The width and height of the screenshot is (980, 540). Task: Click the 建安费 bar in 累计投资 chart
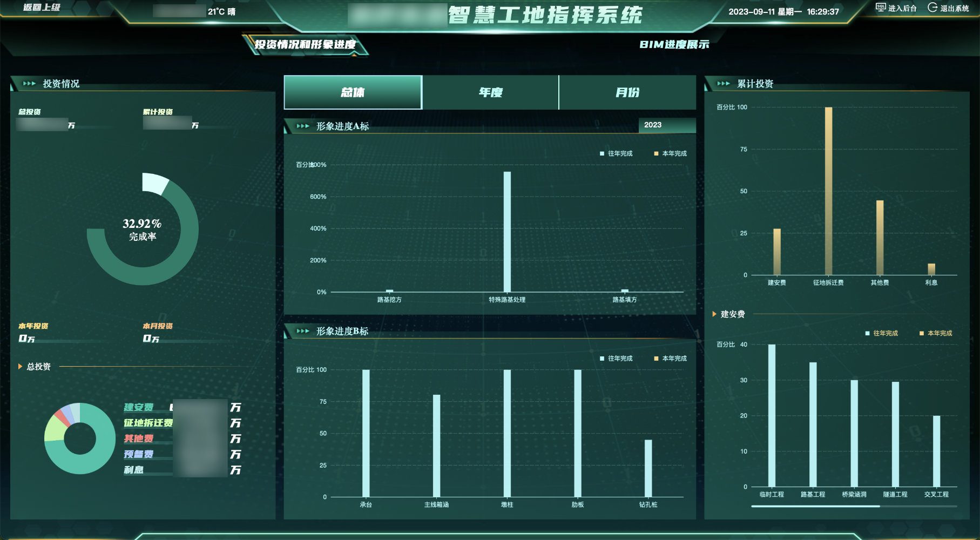(777, 252)
